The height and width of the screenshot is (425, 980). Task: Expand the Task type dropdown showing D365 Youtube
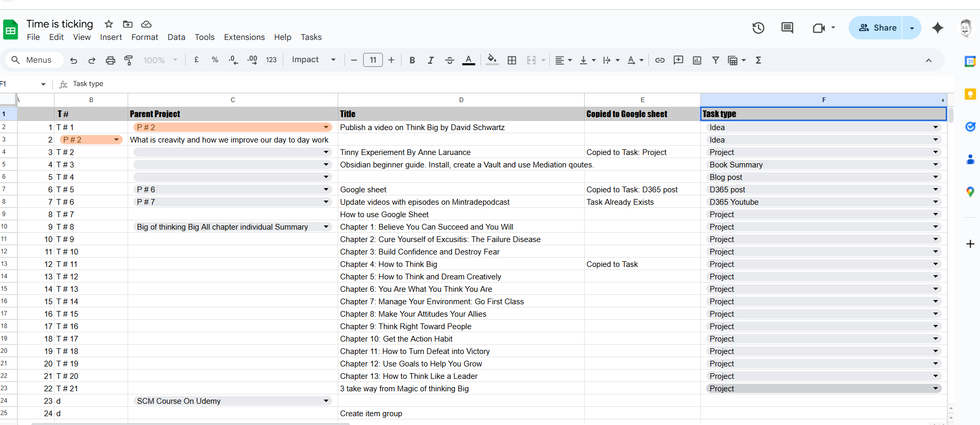pyautogui.click(x=935, y=202)
